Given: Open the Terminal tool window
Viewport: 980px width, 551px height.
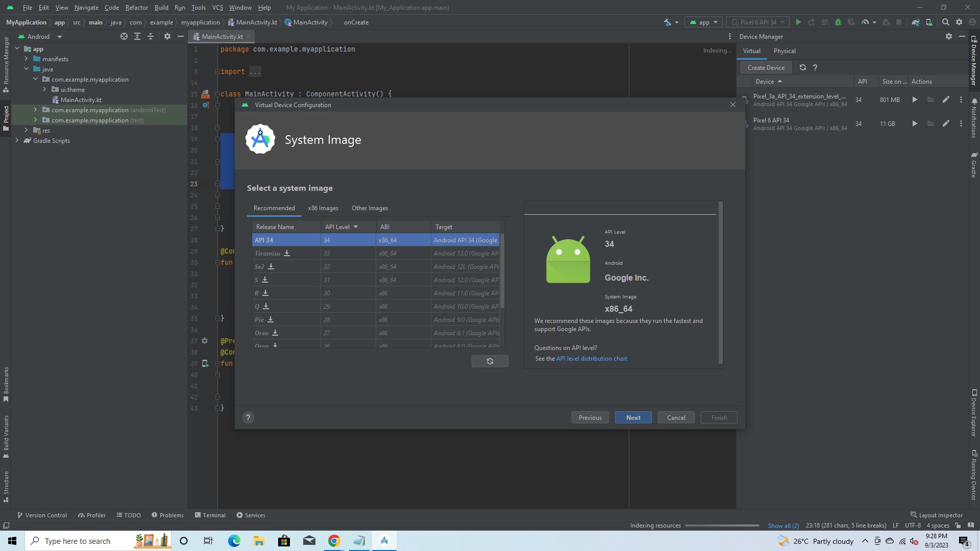Looking at the screenshot, I should (210, 515).
